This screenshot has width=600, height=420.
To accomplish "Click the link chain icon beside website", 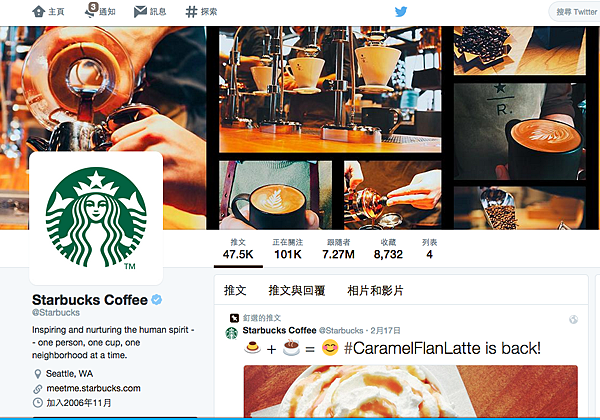I will click(x=38, y=389).
